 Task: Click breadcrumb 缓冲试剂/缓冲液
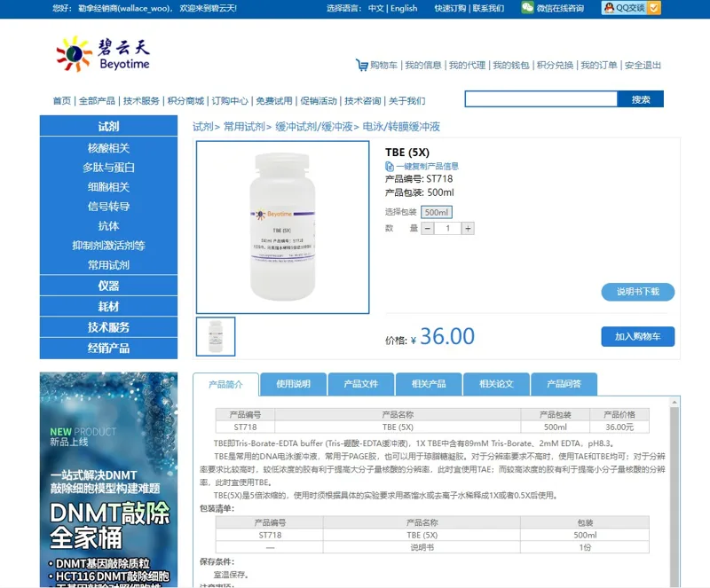click(314, 126)
